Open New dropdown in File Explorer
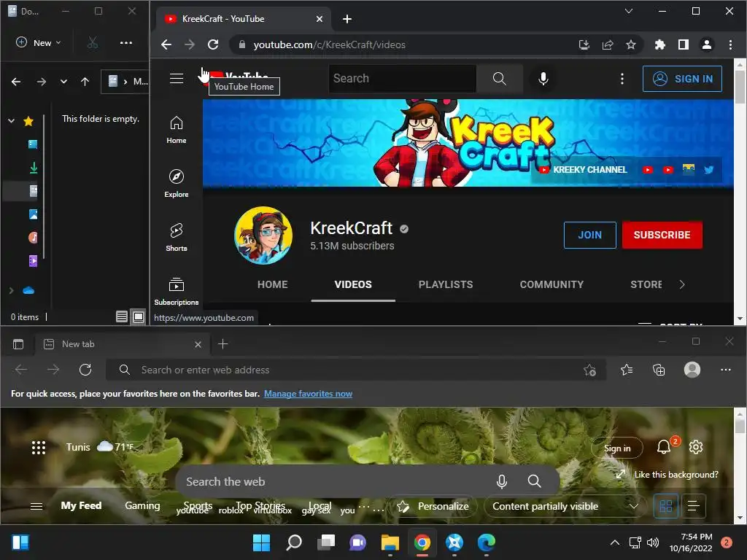This screenshot has width=747, height=560. 39,43
